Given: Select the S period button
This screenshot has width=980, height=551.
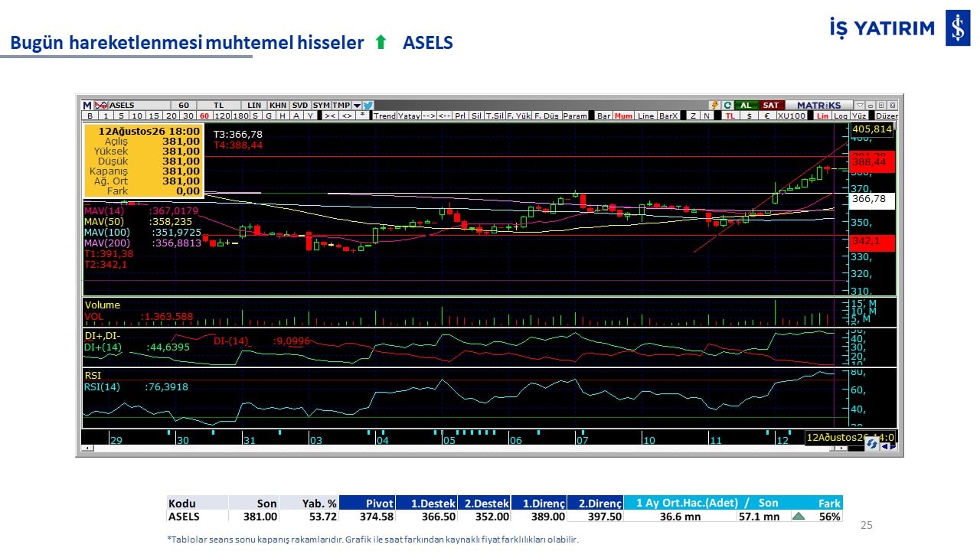Looking at the screenshot, I should 255,116.
